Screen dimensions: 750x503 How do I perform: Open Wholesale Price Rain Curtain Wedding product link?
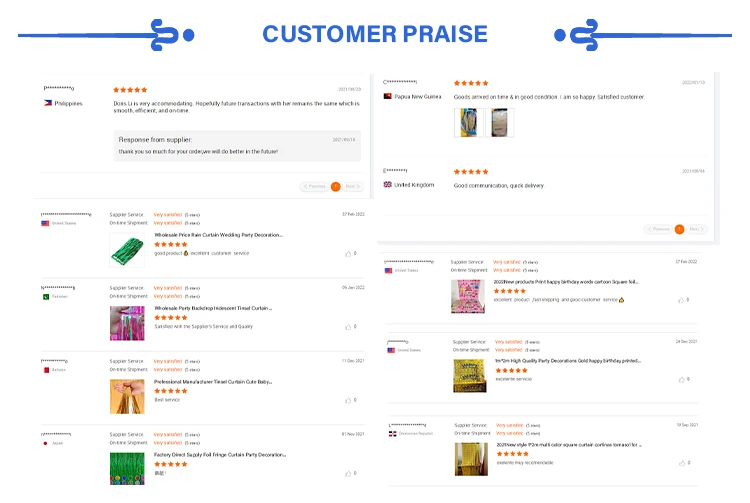(218, 235)
